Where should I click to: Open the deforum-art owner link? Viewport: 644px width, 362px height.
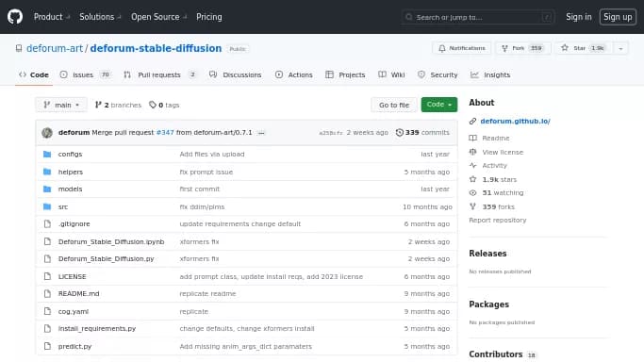(x=55, y=48)
